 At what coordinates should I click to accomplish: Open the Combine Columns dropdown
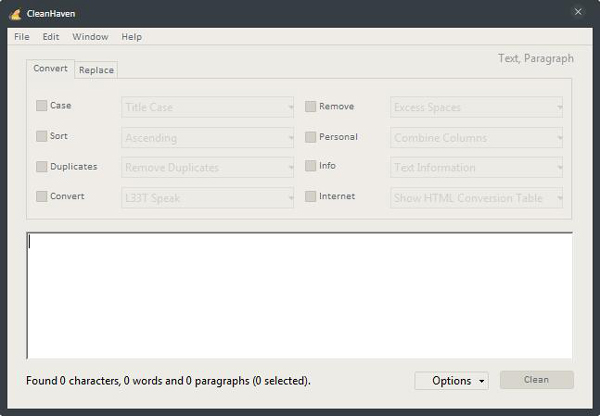click(476, 137)
